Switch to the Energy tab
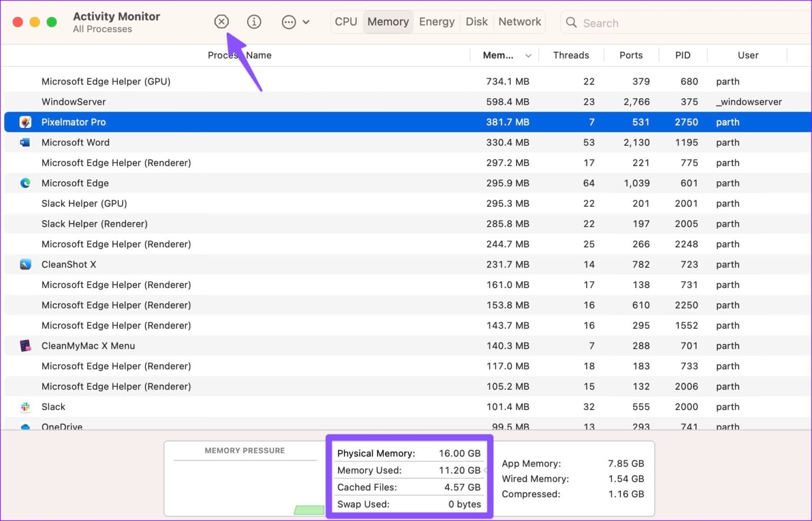812x521 pixels. point(437,22)
